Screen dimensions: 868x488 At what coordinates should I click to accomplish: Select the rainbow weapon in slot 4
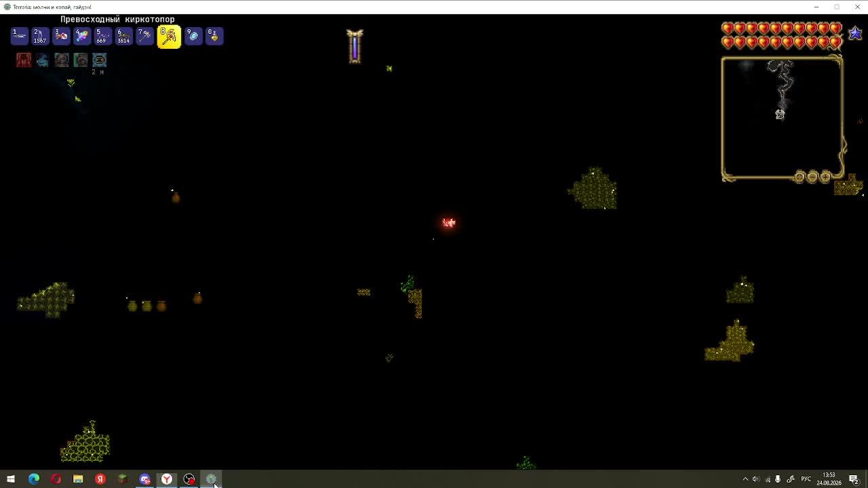click(x=82, y=35)
